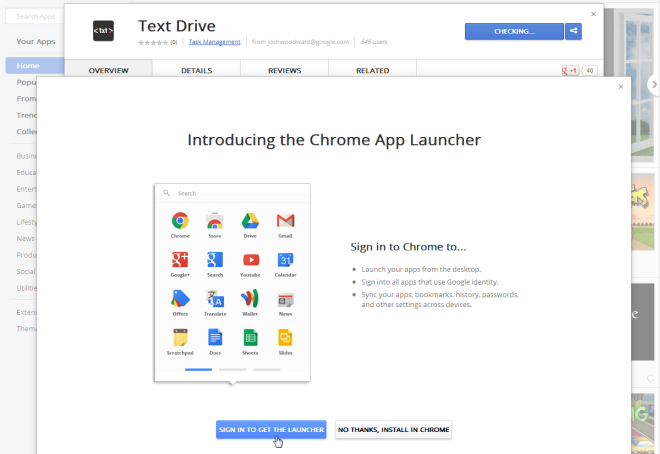Click the +1 count showing 40
Screen dimensions: 660x454
coord(590,71)
